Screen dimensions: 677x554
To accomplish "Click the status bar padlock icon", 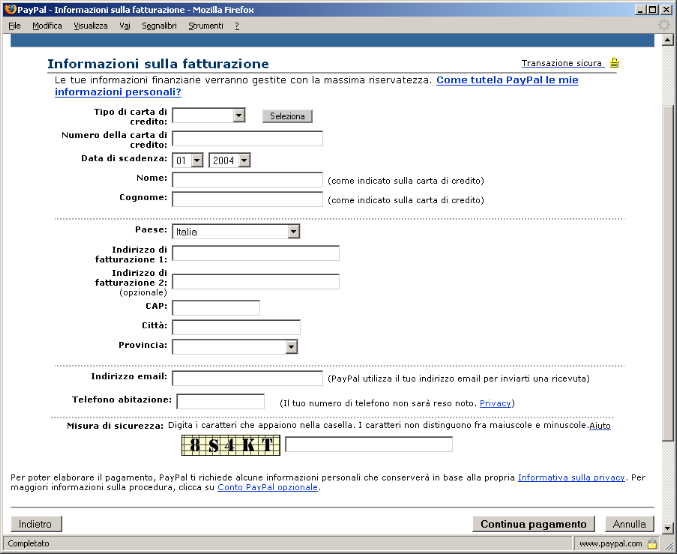I will pyautogui.click(x=651, y=544).
